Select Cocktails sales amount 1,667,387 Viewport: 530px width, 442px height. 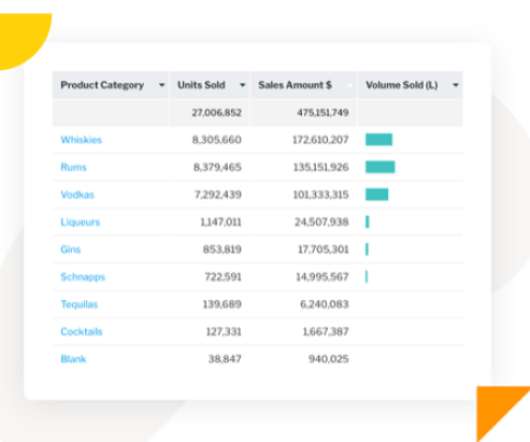coord(326,332)
